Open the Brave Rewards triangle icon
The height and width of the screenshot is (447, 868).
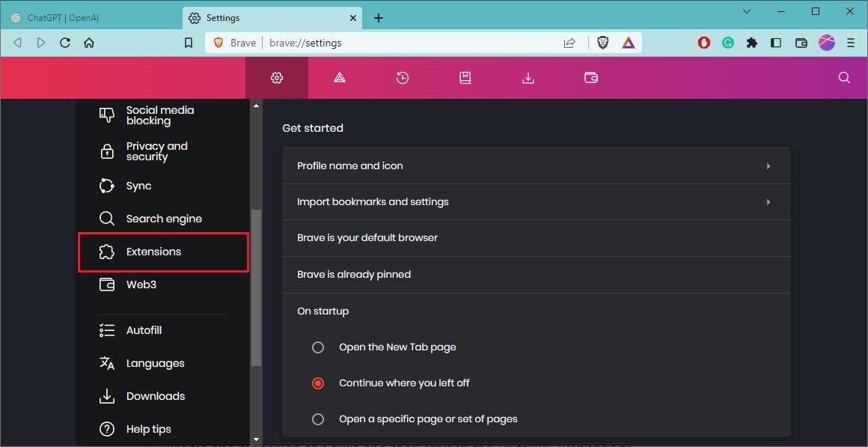click(x=629, y=43)
